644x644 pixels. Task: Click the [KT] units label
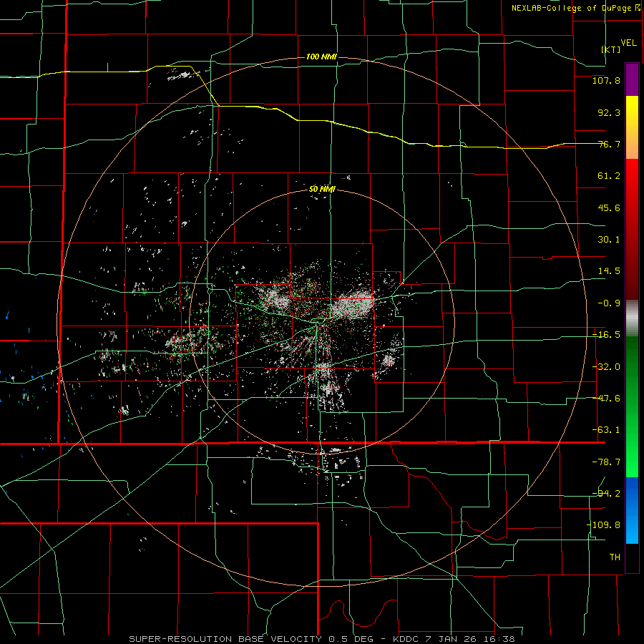click(x=611, y=49)
